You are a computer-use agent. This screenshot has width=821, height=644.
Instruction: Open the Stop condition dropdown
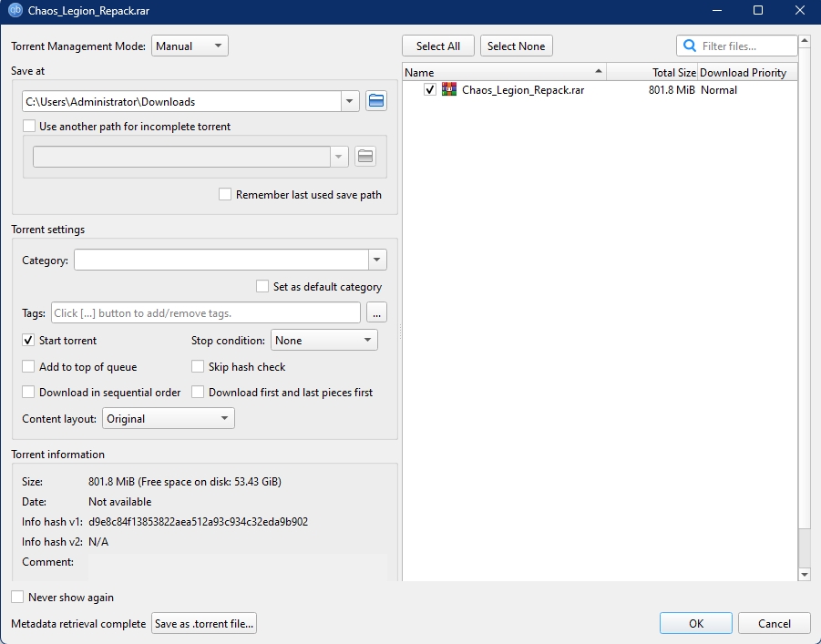(324, 341)
